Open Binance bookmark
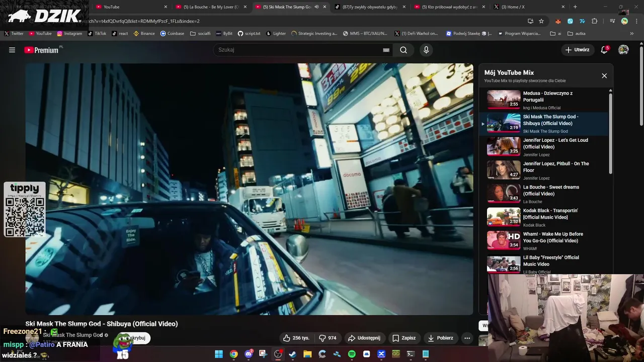This screenshot has width=644, height=362. point(144,34)
